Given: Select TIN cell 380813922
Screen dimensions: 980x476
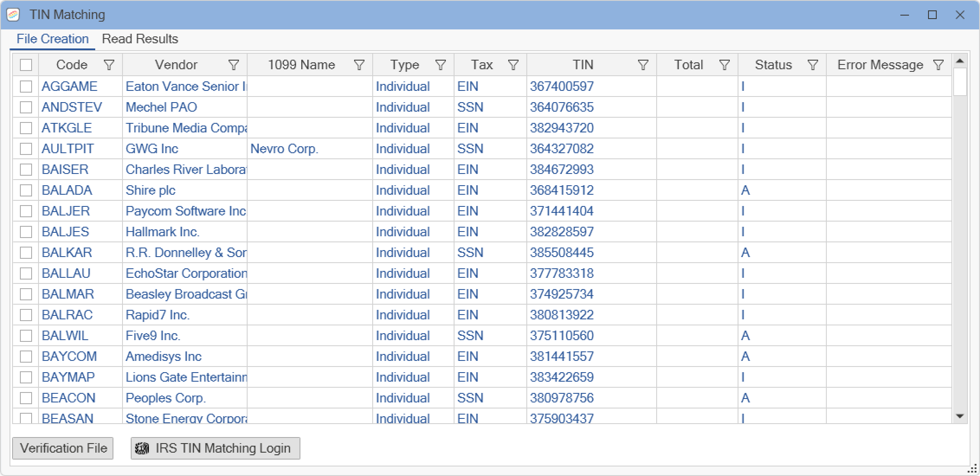Looking at the screenshot, I should point(592,315).
